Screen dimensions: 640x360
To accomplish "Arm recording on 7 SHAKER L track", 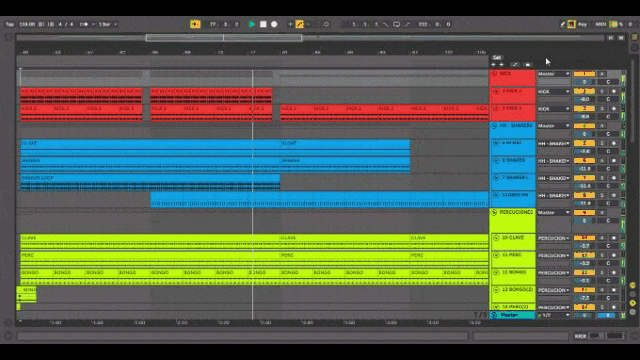I will click(614, 178).
